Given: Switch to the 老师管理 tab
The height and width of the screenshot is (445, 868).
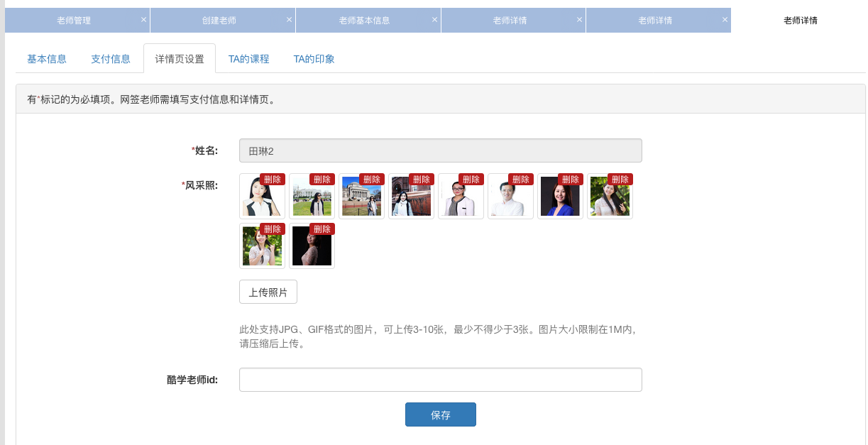Looking at the screenshot, I should pos(74,21).
